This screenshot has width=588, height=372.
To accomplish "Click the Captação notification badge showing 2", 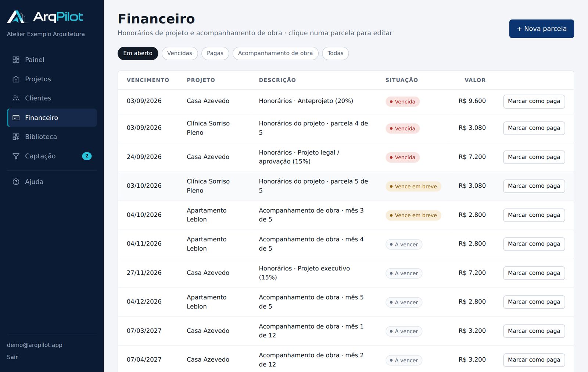I will pyautogui.click(x=87, y=156).
